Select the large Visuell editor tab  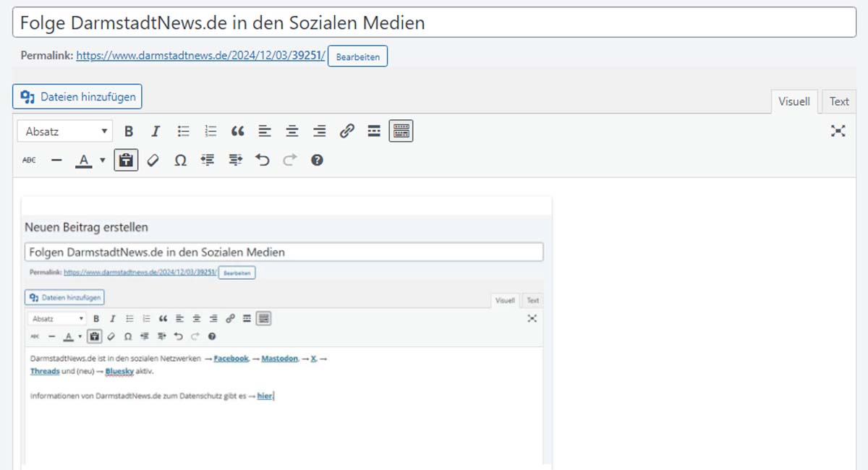pyautogui.click(x=793, y=102)
